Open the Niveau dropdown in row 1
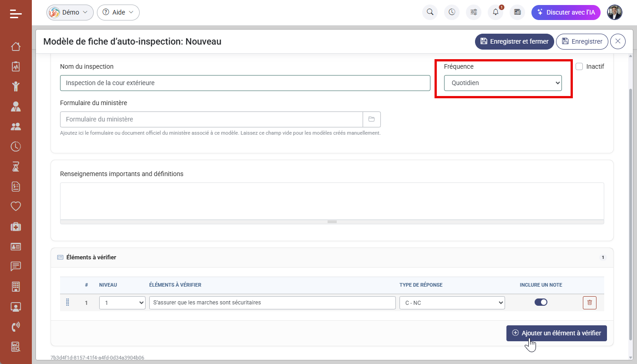The width and height of the screenshot is (637, 364). [122, 303]
